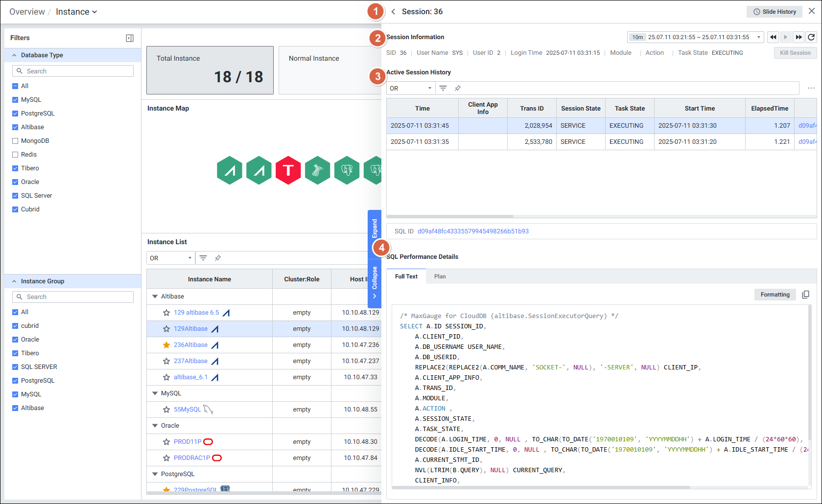Screen dimensions: 822x504
Task: Select the Full Text tab
Action: [x=406, y=276]
